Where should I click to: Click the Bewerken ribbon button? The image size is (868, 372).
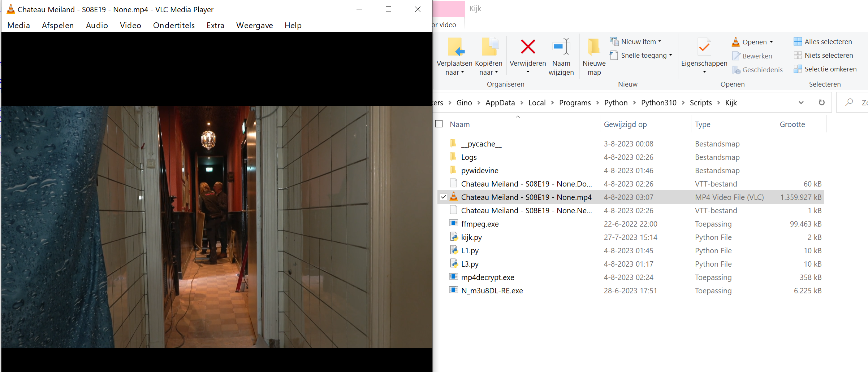[752, 56]
